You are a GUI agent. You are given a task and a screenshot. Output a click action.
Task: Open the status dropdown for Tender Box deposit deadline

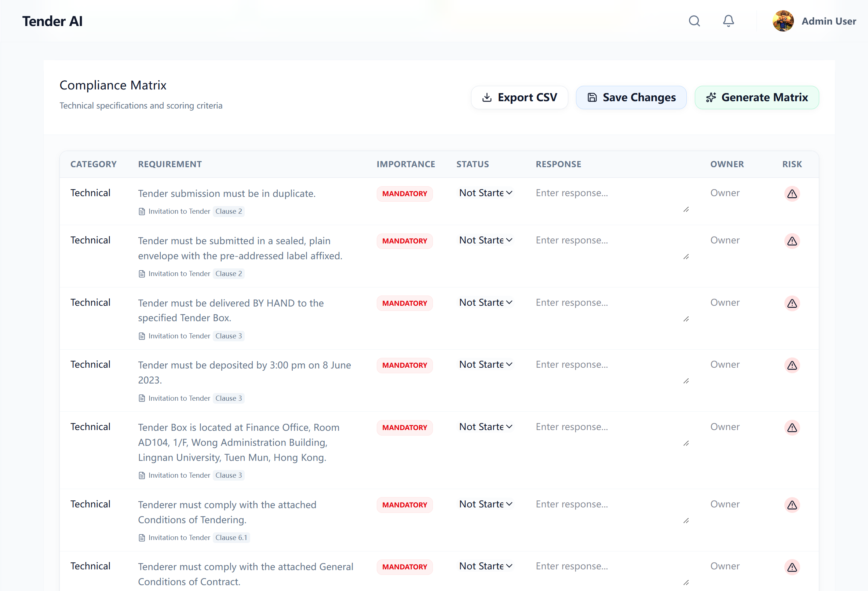485,364
